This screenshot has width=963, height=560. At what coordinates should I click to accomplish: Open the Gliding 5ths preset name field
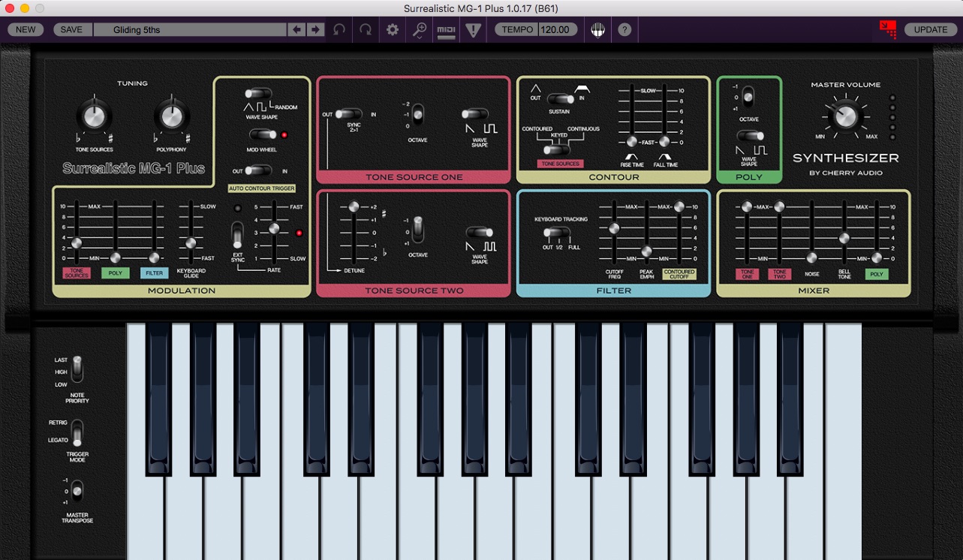(190, 30)
